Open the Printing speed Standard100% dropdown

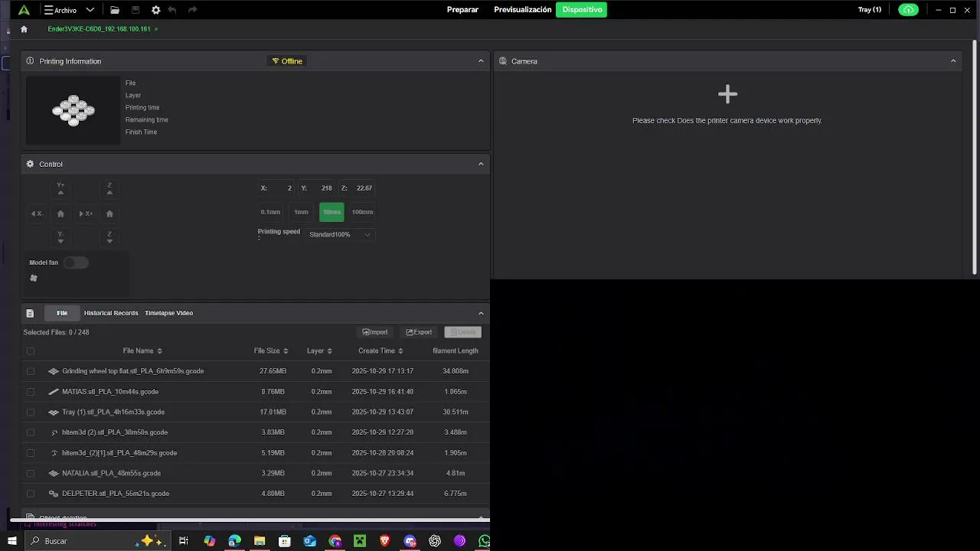pyautogui.click(x=340, y=234)
